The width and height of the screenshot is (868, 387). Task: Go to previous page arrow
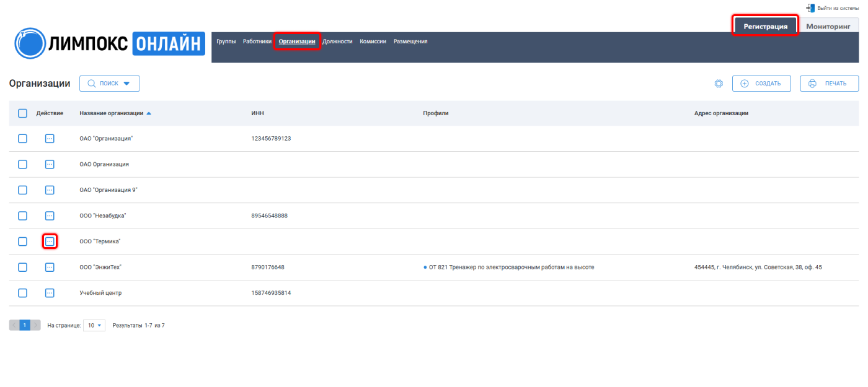click(x=14, y=325)
